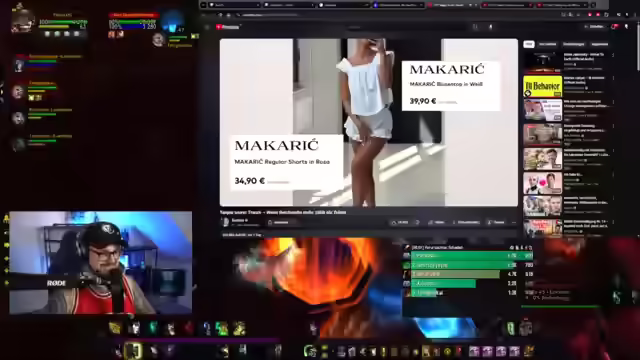Click the damage meter title bar

point(468,247)
